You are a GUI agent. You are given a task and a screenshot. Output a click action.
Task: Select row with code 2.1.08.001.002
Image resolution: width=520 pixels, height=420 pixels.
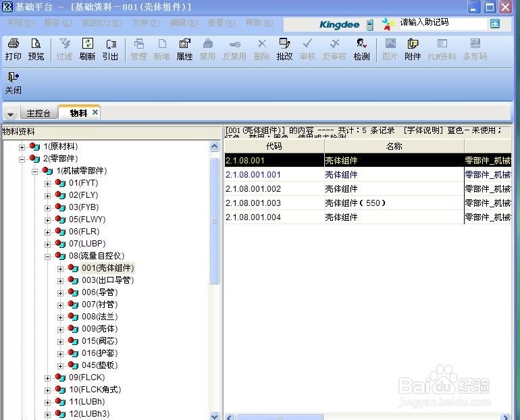[368, 188]
